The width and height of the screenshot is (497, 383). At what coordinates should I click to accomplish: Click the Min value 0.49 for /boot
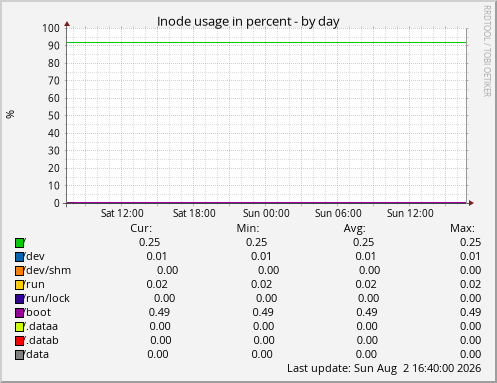tap(263, 312)
